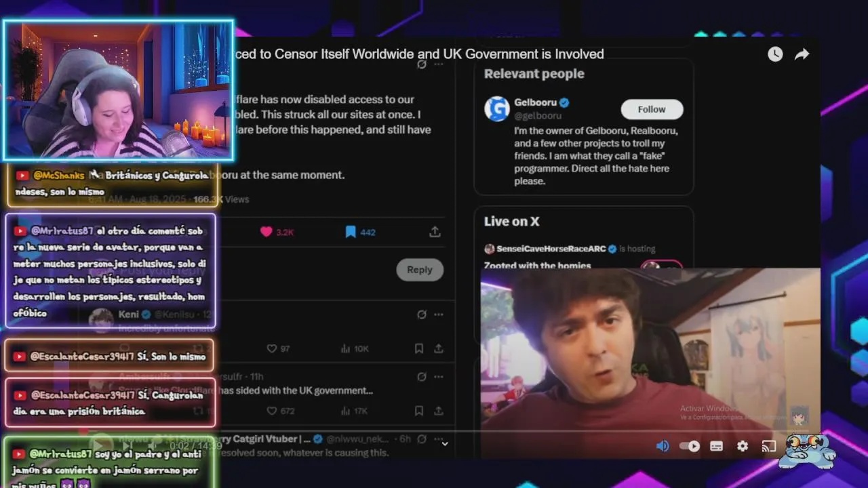Viewport: 868px width, 488px height.
Task: Click the video title about UK Government
Action: click(x=418, y=54)
